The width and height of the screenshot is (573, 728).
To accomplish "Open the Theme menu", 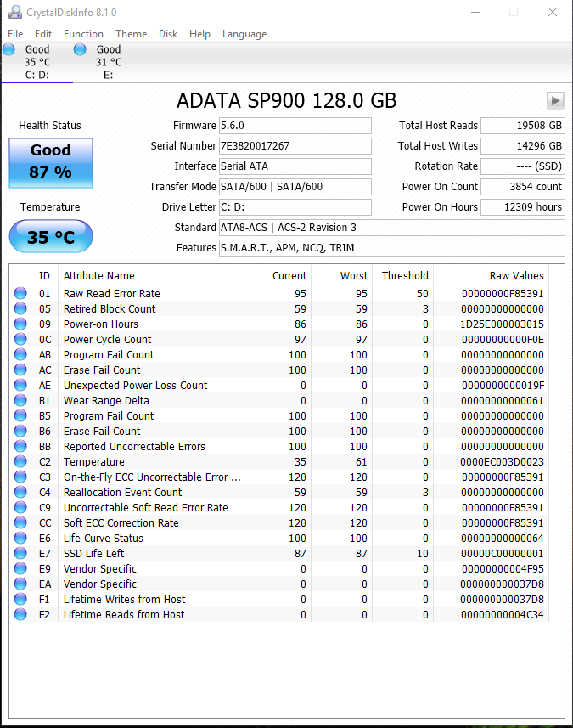I will coord(132,34).
